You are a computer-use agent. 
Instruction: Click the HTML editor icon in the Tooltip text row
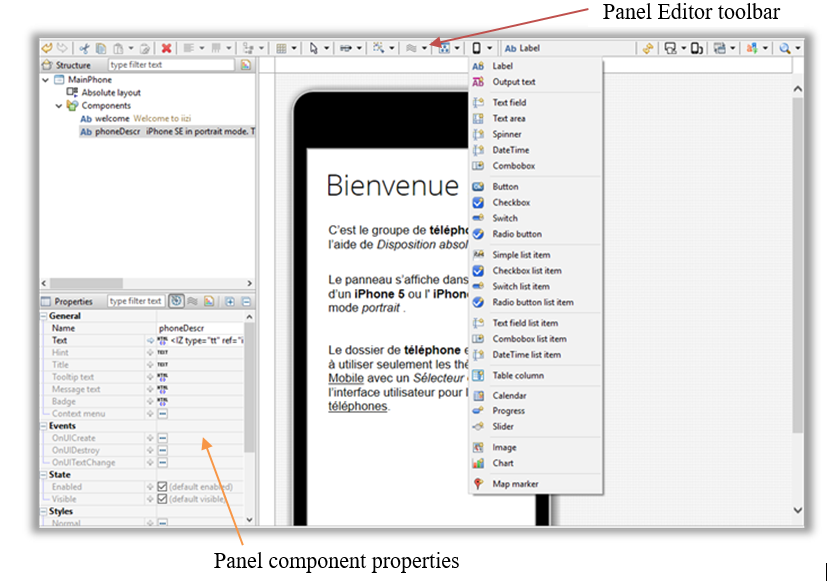pos(163,377)
